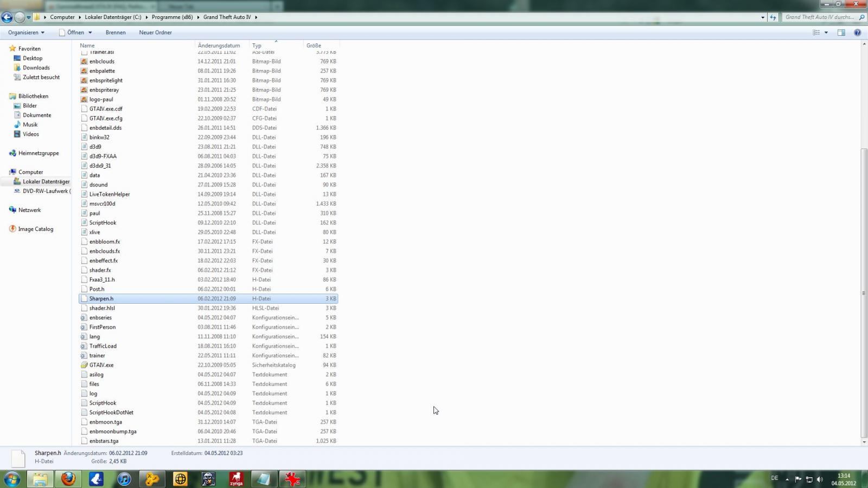
Task: Sort by the Name column header
Action: tap(87, 46)
